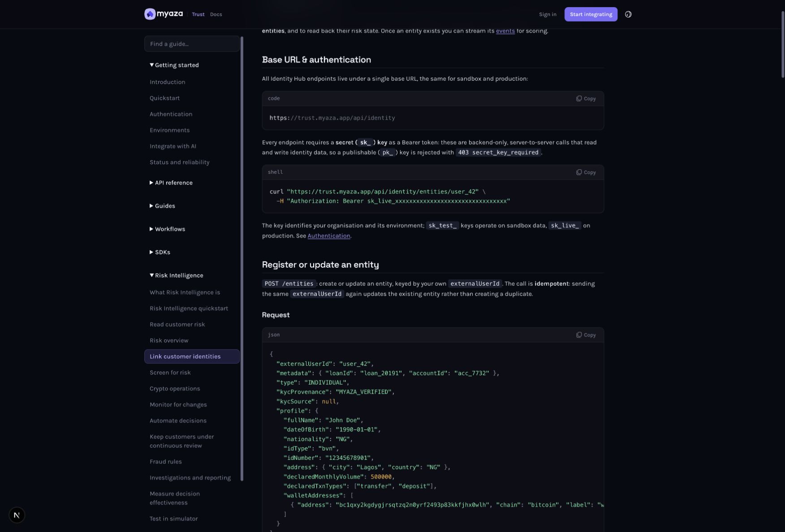
Task: Open Risk Intelligence quickstart
Action: pos(189,309)
